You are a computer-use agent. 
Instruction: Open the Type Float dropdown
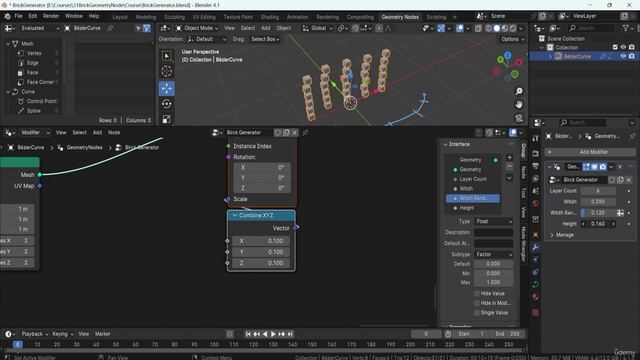coord(493,221)
